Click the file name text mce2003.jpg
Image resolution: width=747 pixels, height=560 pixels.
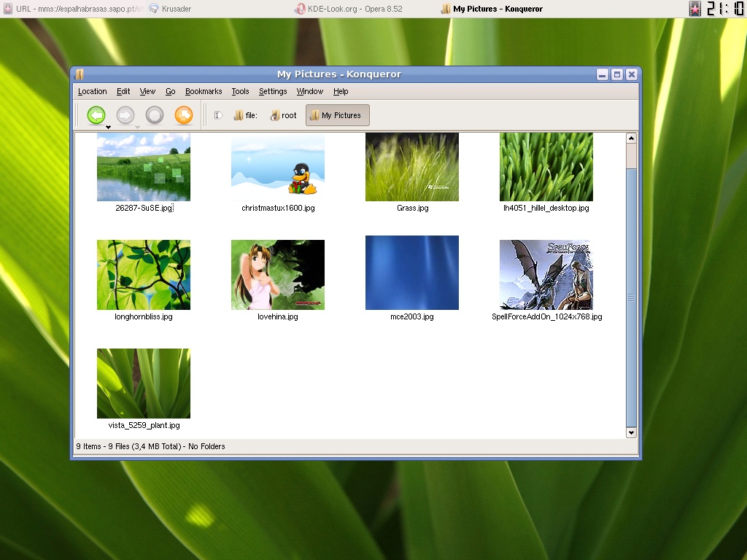tap(412, 316)
